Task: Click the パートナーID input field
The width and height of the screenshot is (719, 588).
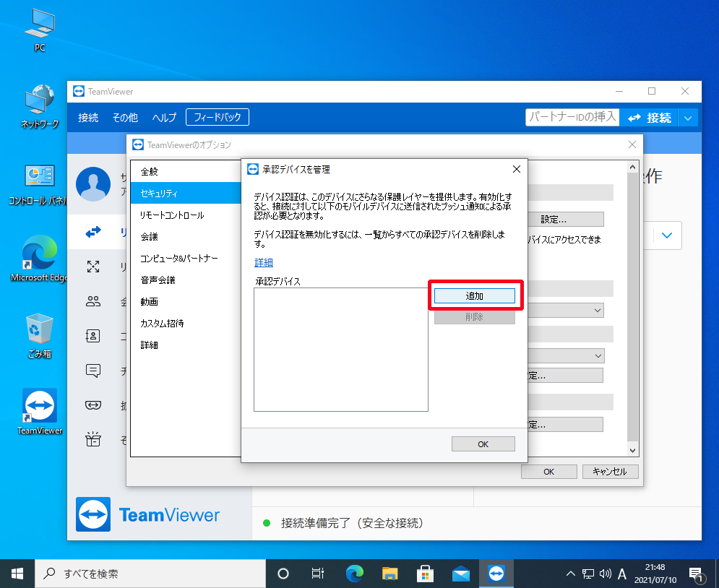Action: [572, 117]
